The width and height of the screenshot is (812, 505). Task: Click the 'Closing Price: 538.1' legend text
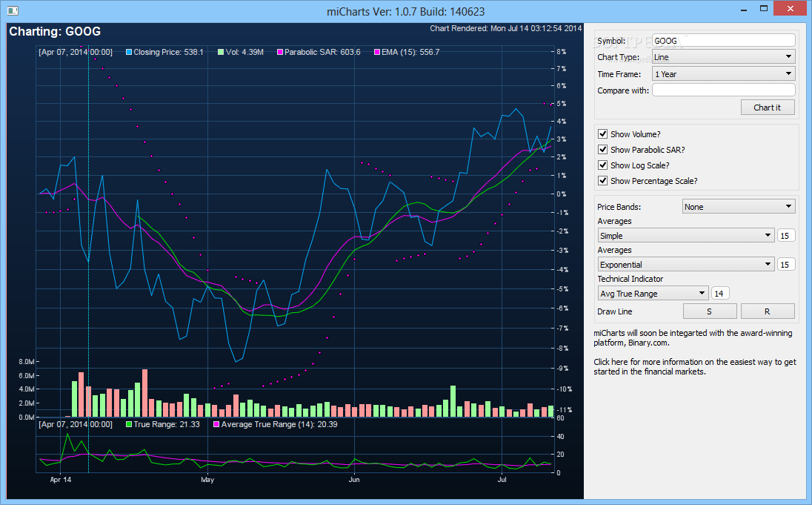pos(168,52)
